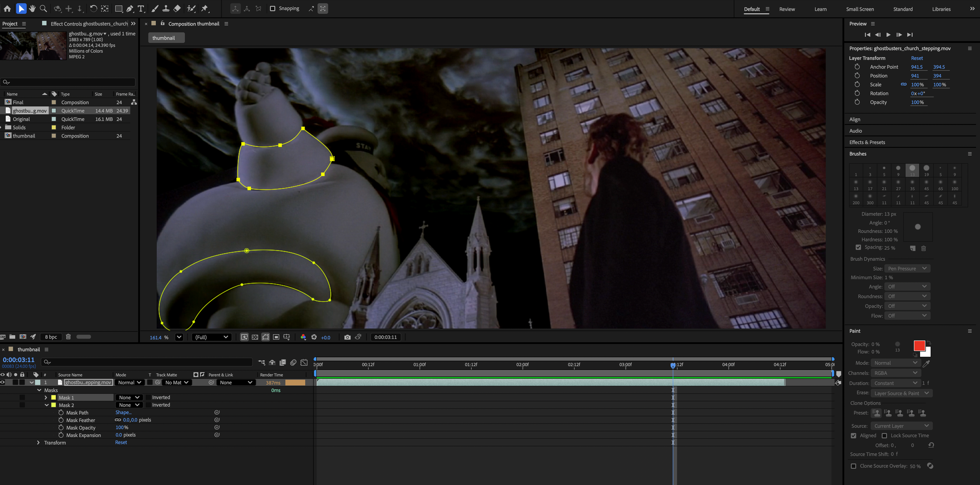
Task: Open brush Size Pen Pressure dropdown
Action: [907, 269]
